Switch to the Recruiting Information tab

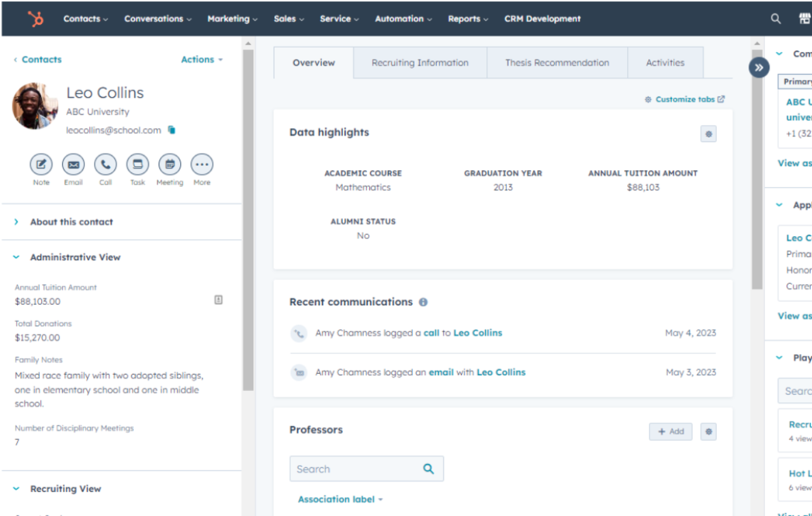(x=419, y=62)
